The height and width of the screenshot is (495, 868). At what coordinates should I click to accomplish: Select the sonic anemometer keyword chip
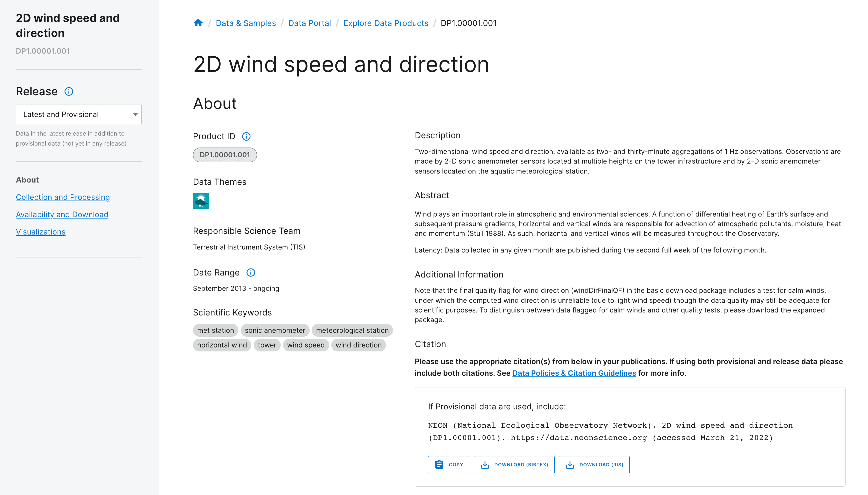point(275,330)
